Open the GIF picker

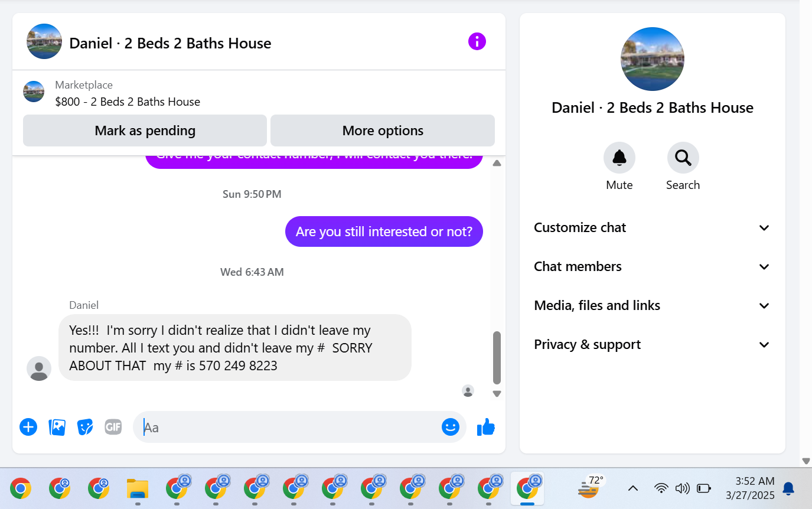[x=113, y=426]
